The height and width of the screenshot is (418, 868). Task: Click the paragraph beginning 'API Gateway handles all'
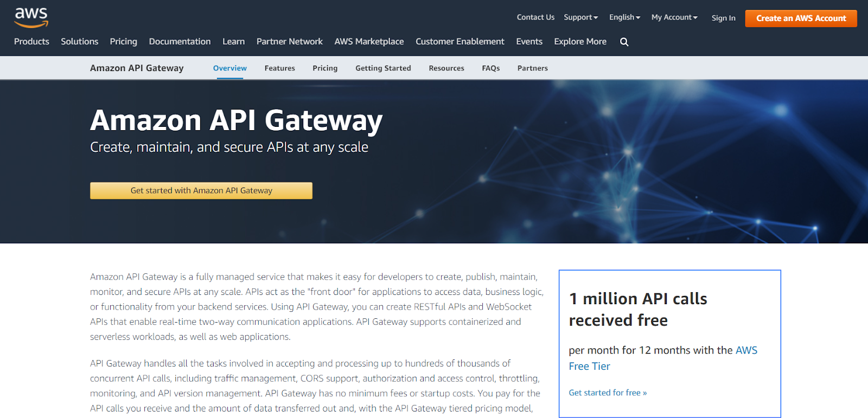tap(315, 386)
